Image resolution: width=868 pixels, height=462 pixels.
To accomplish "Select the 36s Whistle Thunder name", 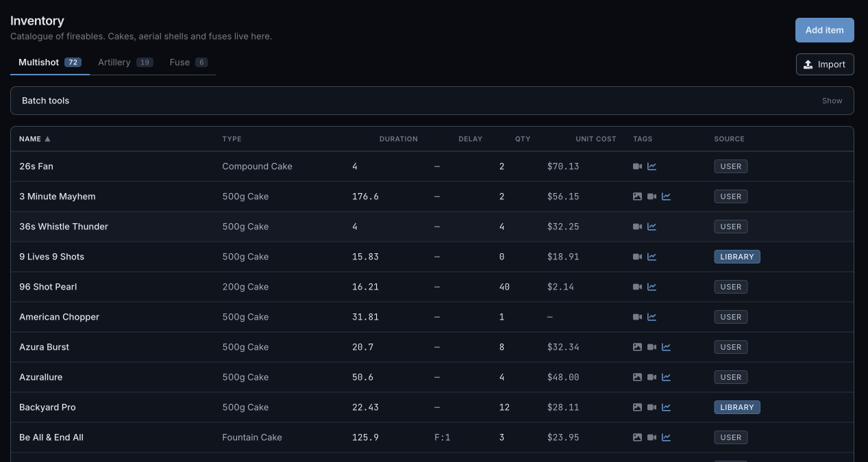I will coord(64,227).
